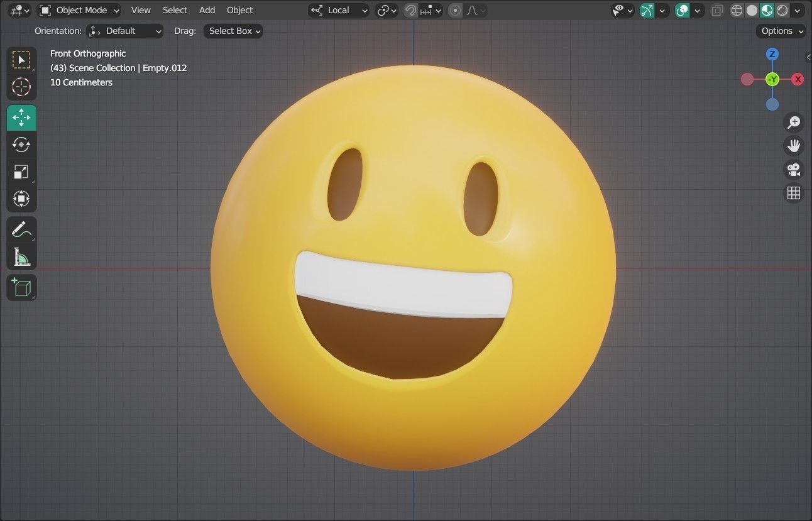Image resolution: width=812 pixels, height=521 pixels.
Task: Toggle X-Ray mode
Action: point(717,10)
